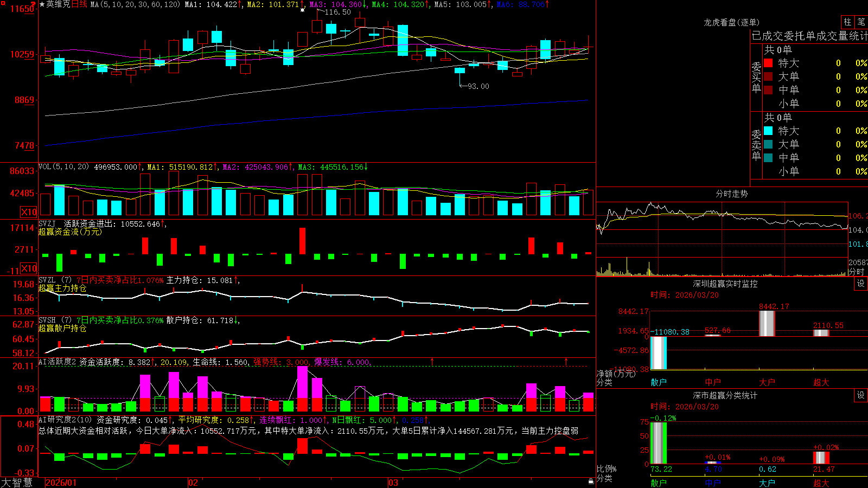Click the 2026/01 timeline label
868x488 pixels.
(61, 483)
